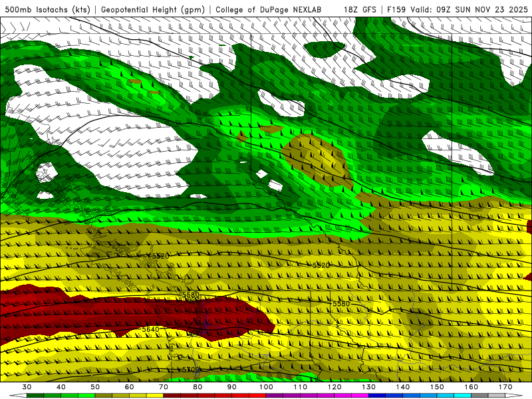Click the 'F159 Valid: 09Z SUN NOV 23 2025' text

point(458,9)
